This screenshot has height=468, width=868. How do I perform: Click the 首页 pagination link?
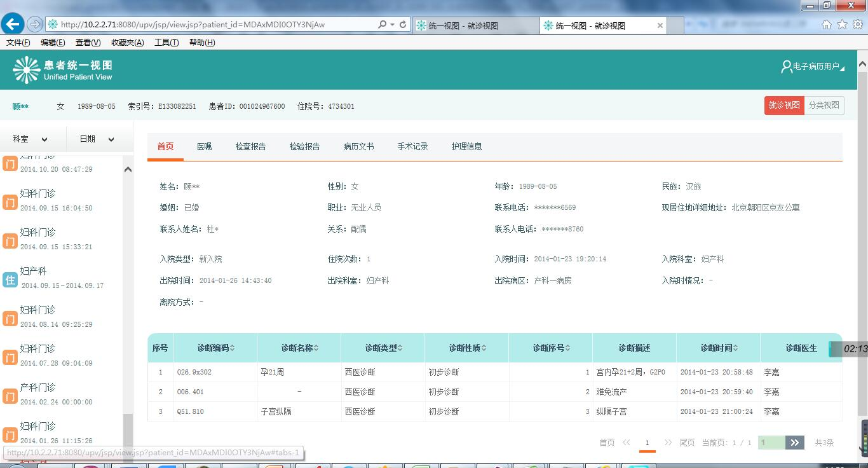point(607,443)
